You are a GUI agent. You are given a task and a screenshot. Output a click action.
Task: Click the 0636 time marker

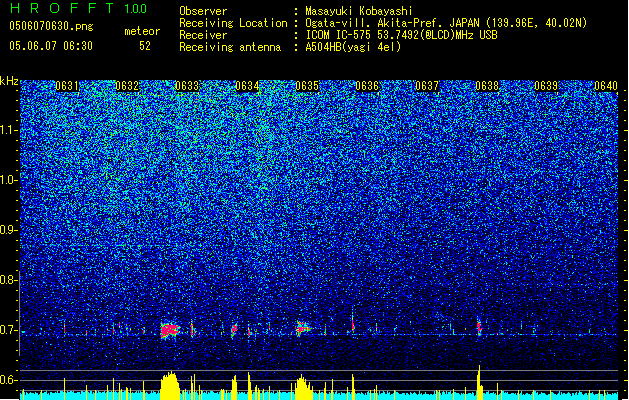pos(367,86)
